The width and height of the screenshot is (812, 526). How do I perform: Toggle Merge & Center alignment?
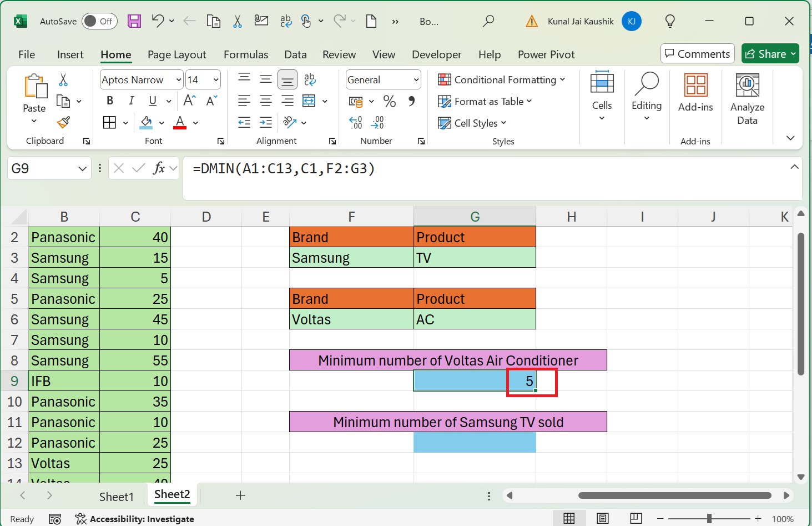point(309,101)
